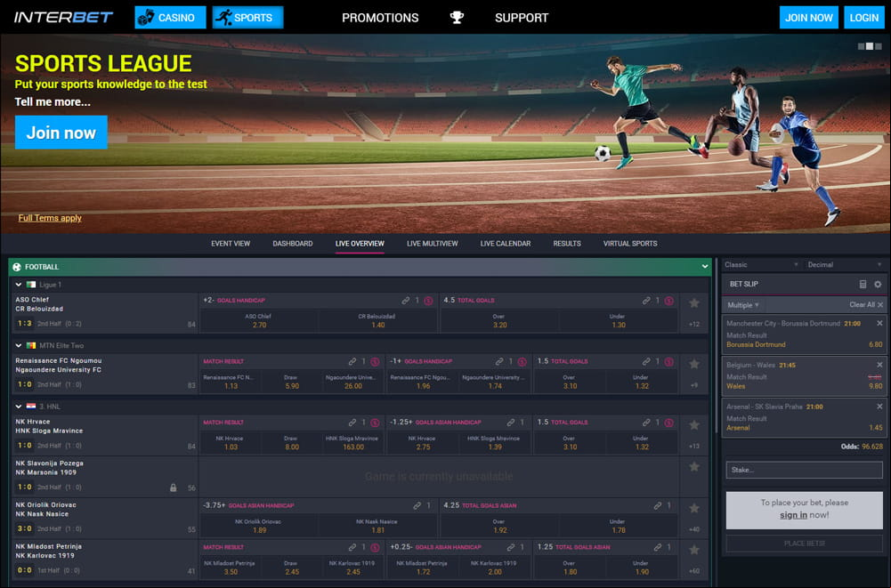891x588 pixels.
Task: Show +12 more markets for ASO Chlef
Action: tap(693, 325)
